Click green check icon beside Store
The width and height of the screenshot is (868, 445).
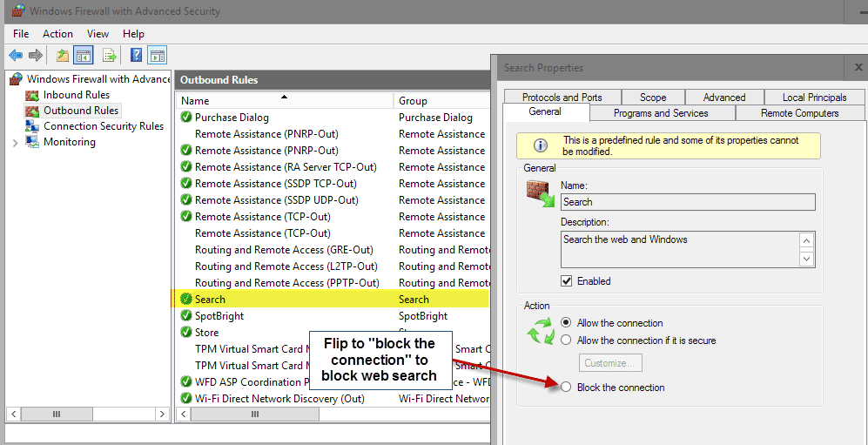click(186, 333)
